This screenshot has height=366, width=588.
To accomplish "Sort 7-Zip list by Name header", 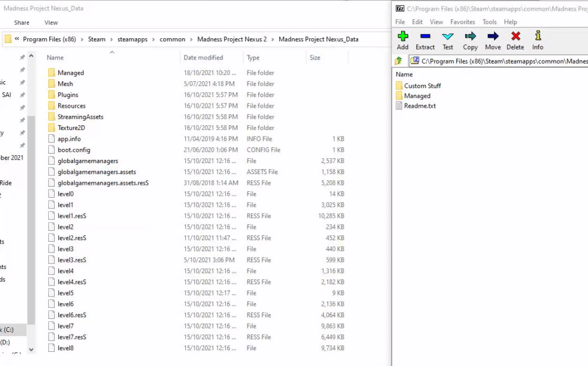I will click(x=405, y=74).
